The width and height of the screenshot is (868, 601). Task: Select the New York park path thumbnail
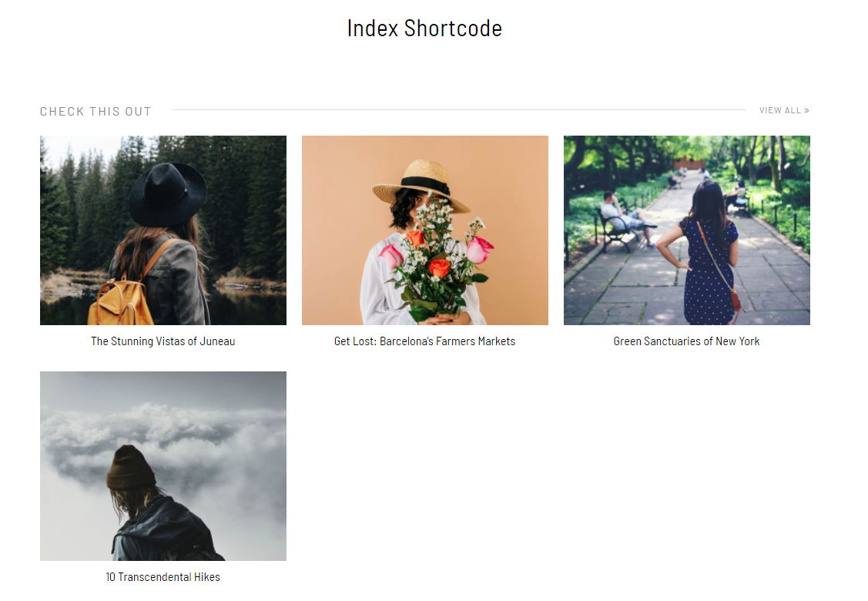pos(687,230)
